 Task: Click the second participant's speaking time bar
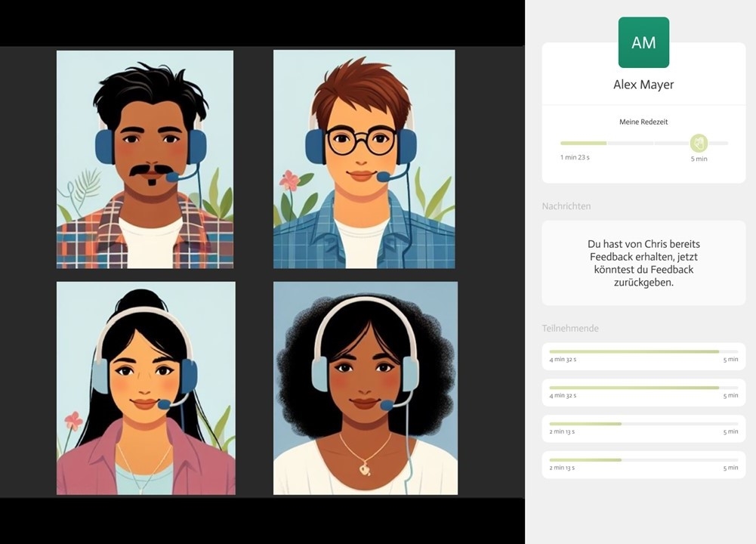(643, 388)
